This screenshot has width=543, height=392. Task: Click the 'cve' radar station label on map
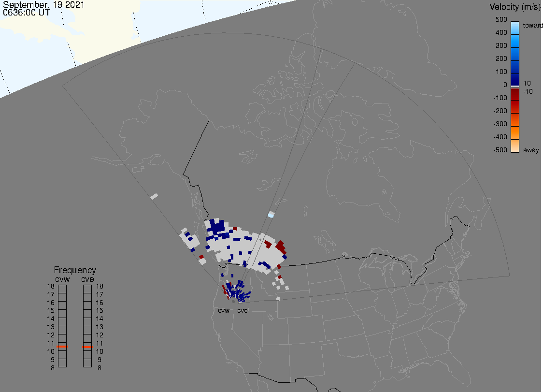click(x=243, y=310)
